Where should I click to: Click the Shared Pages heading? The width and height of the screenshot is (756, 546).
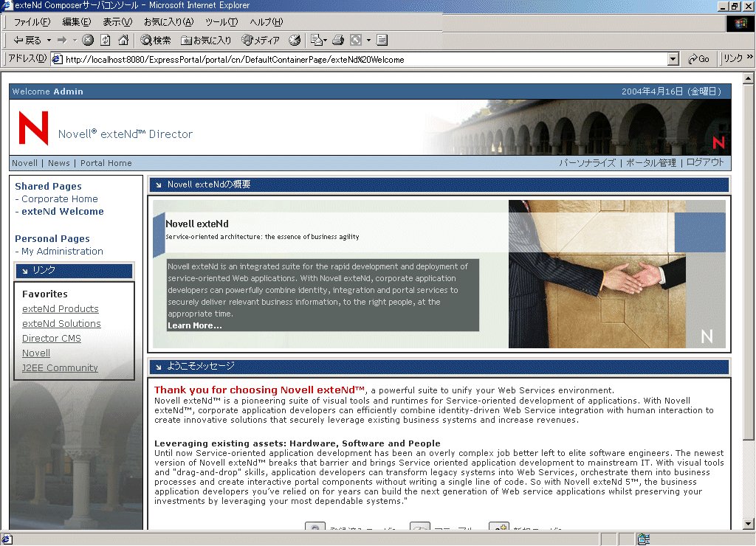pos(48,187)
